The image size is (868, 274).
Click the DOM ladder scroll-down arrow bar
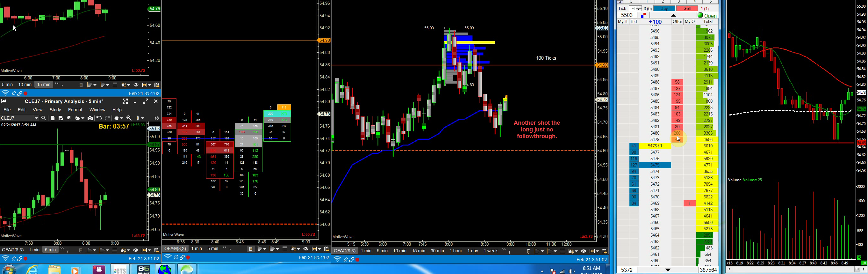tap(668, 270)
